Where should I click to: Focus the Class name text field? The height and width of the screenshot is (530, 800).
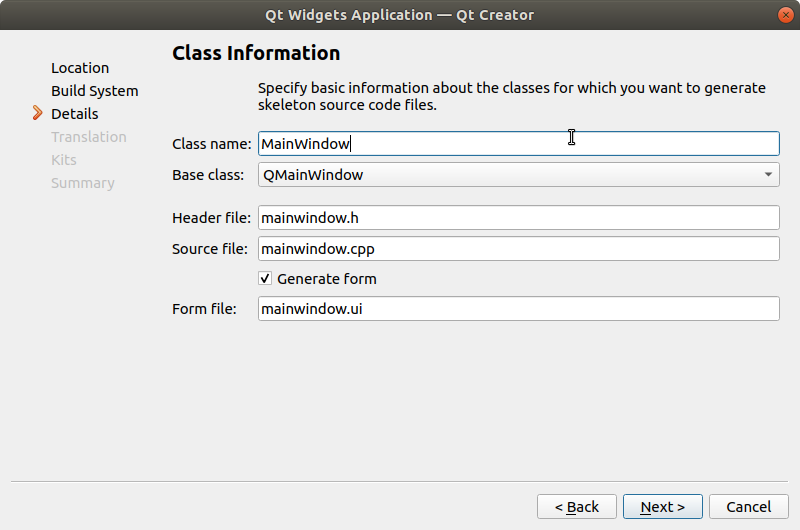coord(518,144)
